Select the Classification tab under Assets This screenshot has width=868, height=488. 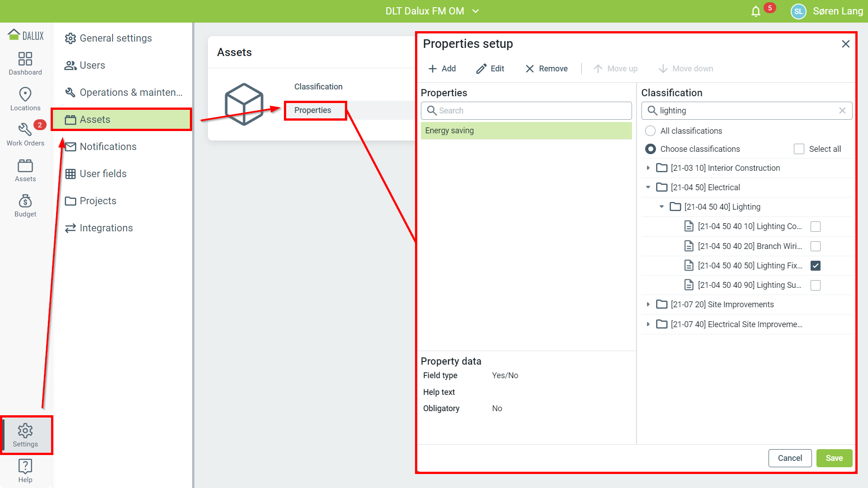click(x=318, y=87)
